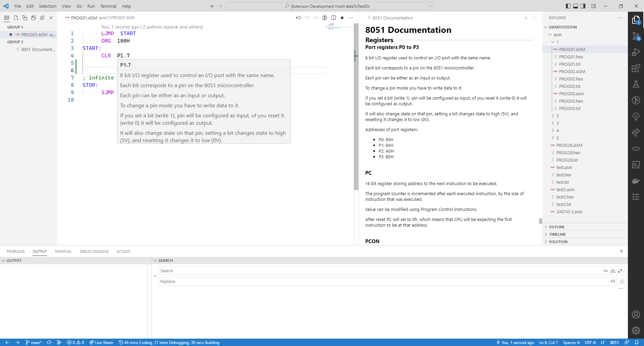The height and width of the screenshot is (346, 644).
Task: Collapse folder 1 in Explorer
Action: pos(585,42)
